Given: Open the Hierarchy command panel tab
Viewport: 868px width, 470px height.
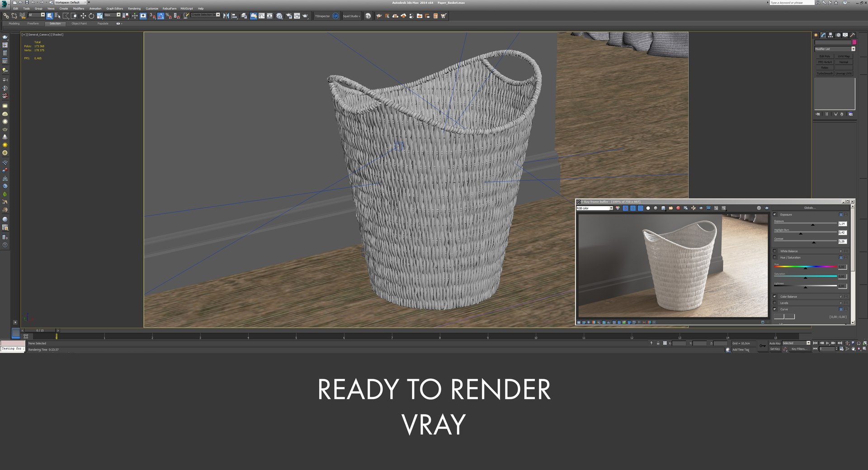Looking at the screenshot, I should coord(830,35).
